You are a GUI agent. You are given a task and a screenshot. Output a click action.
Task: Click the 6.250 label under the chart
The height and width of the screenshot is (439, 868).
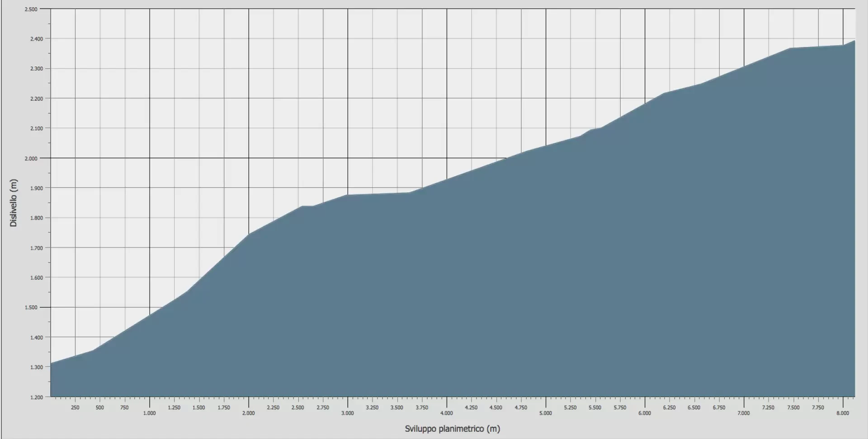point(670,407)
